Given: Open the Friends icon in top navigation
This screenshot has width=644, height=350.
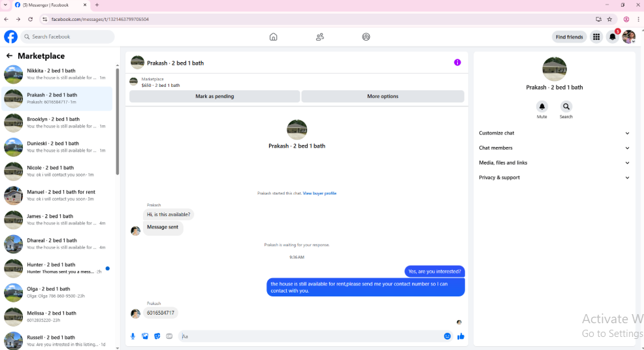Looking at the screenshot, I should [320, 37].
